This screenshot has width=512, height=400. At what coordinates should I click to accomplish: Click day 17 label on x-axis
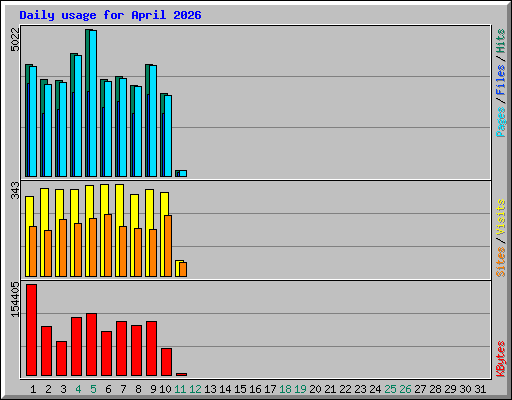tap(270, 389)
